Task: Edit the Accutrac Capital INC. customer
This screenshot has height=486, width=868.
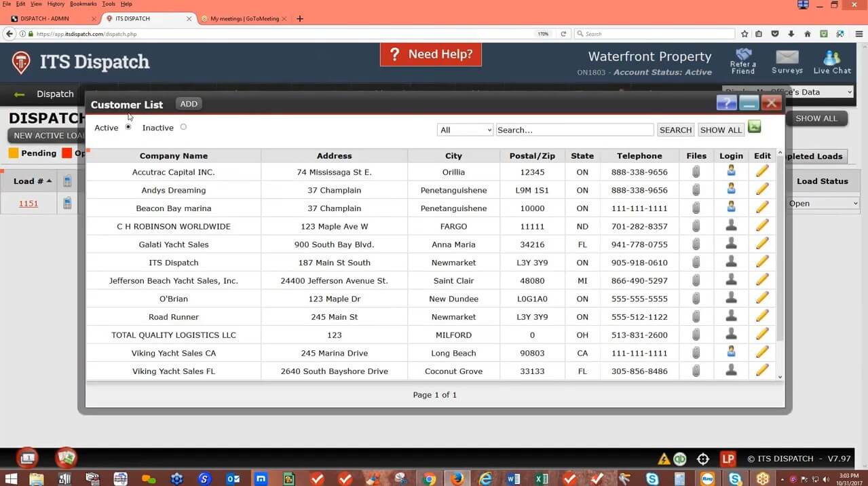Action: click(x=762, y=172)
